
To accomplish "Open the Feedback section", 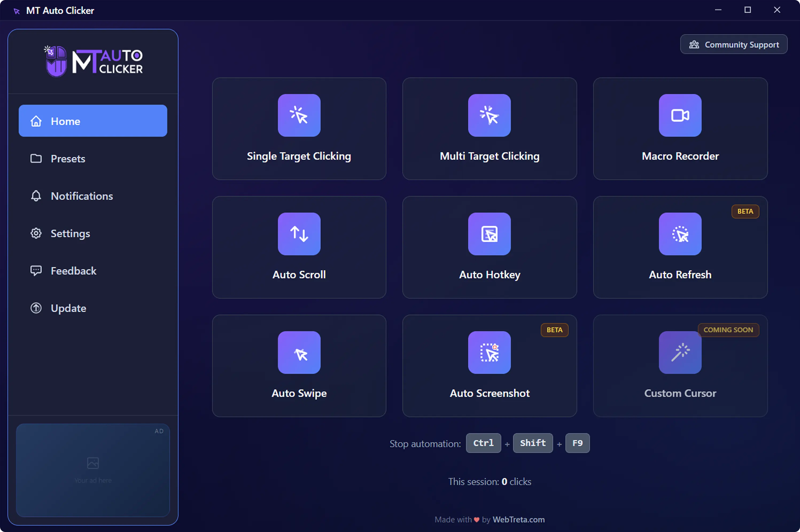I will click(73, 271).
